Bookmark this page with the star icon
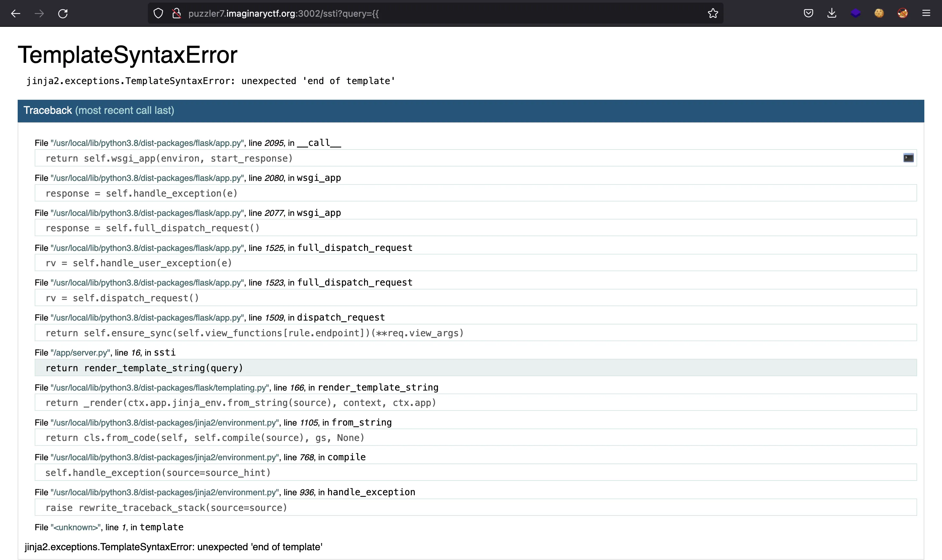The image size is (942, 560). click(713, 14)
